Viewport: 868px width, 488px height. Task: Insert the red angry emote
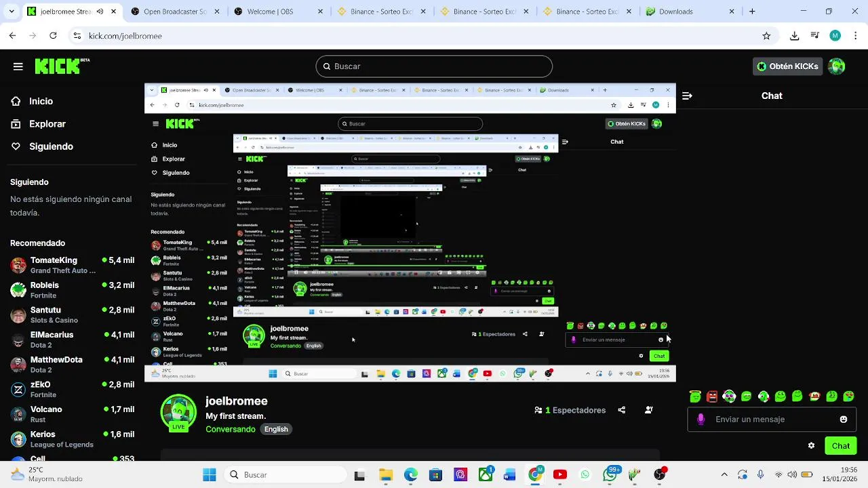pos(712,396)
